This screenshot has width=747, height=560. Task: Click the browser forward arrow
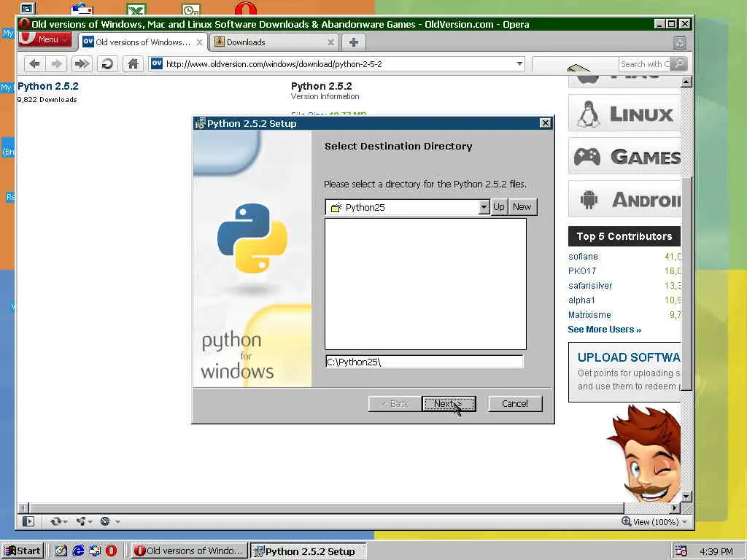[56, 64]
